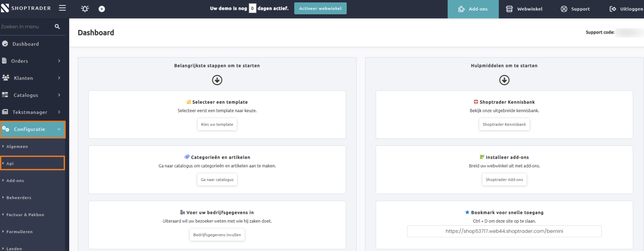Open the Support header link
The height and width of the screenshot is (251, 644).
click(576, 9)
